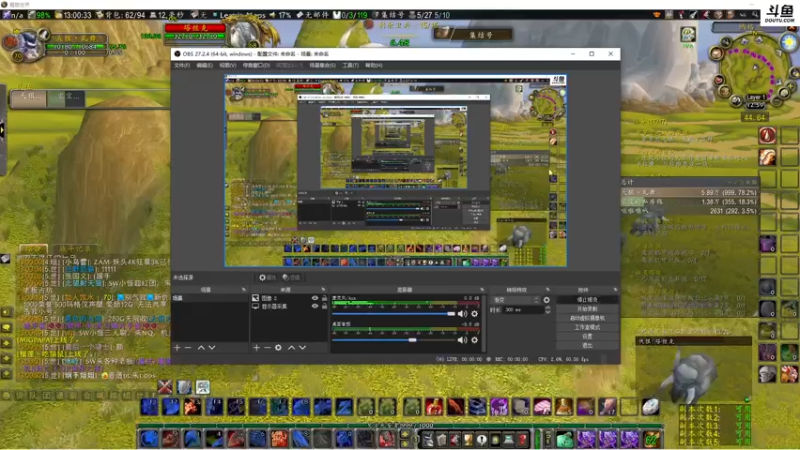The image size is (800, 450).
Task: Enable 工作室模式 studio mode button
Action: pos(587,327)
